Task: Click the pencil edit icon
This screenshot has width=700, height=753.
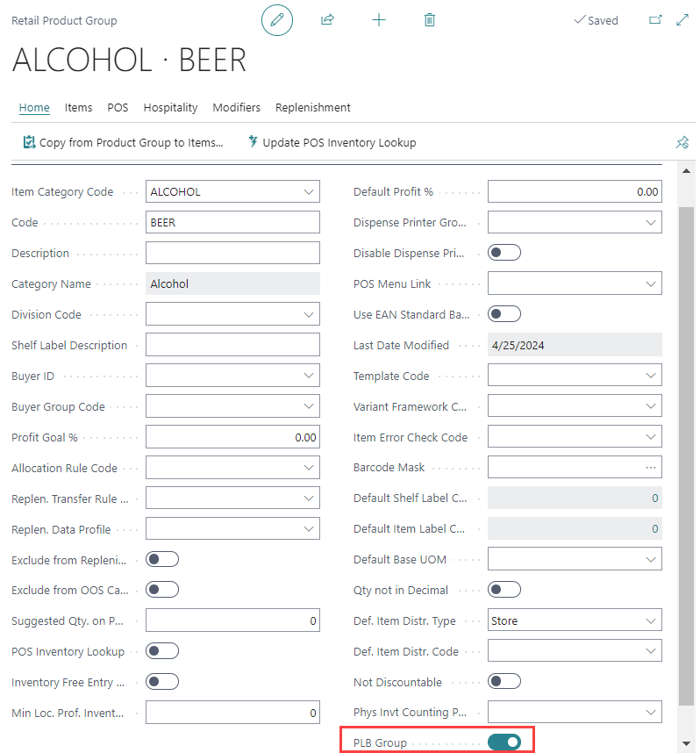Action: (277, 19)
